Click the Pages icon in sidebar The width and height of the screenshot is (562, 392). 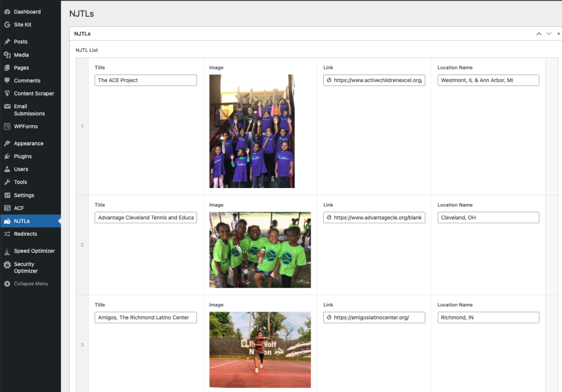[7, 67]
